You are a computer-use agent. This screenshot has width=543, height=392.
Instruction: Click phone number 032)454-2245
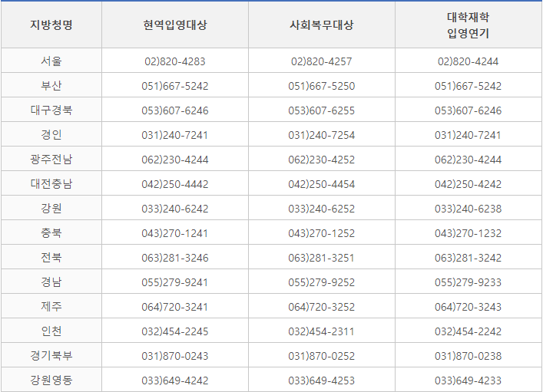pyautogui.click(x=175, y=332)
